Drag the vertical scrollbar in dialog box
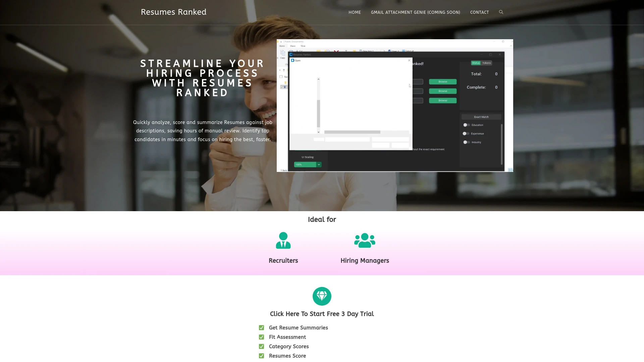 click(318, 114)
